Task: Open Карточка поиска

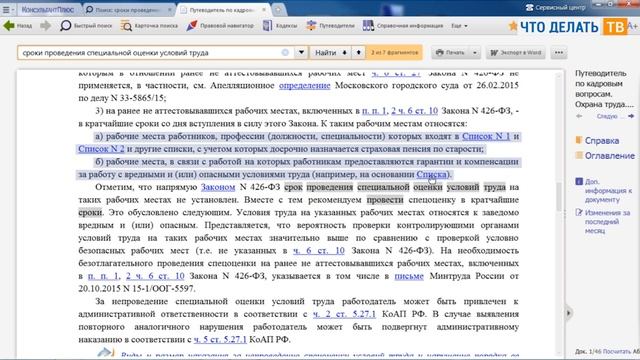Action: click(149, 26)
